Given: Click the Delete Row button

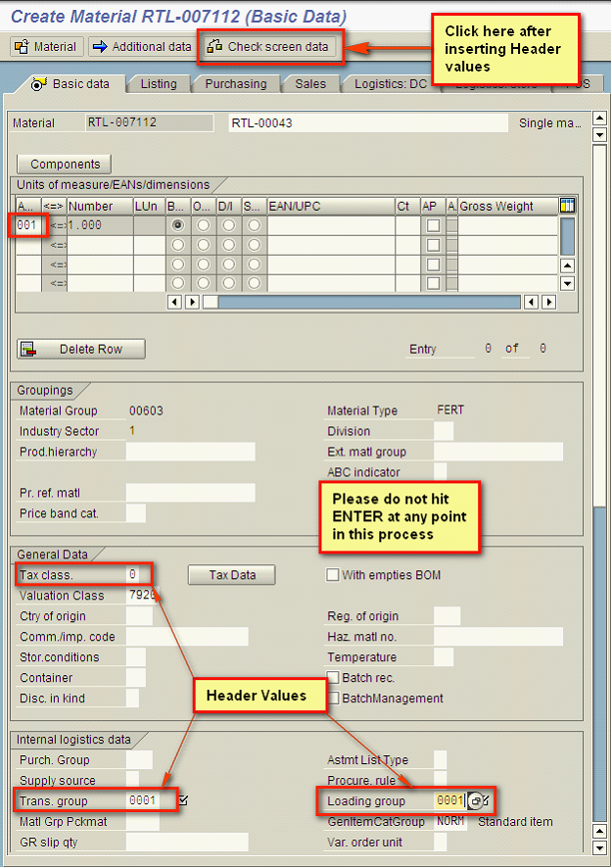Looking at the screenshot, I should click(x=81, y=349).
